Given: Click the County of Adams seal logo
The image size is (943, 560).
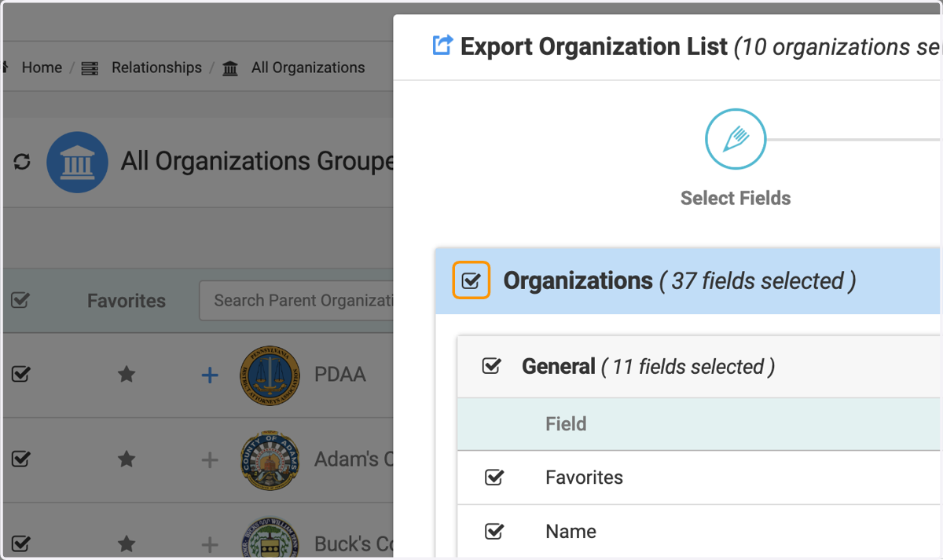Looking at the screenshot, I should point(270,460).
